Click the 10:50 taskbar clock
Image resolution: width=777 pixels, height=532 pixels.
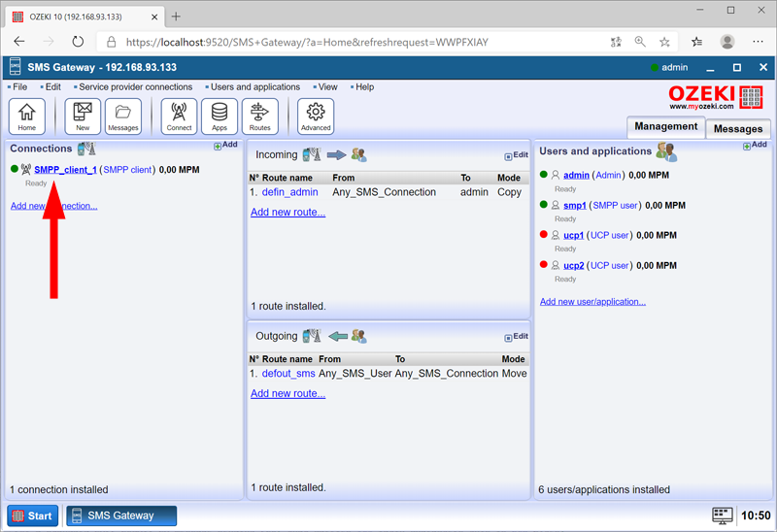tap(756, 515)
